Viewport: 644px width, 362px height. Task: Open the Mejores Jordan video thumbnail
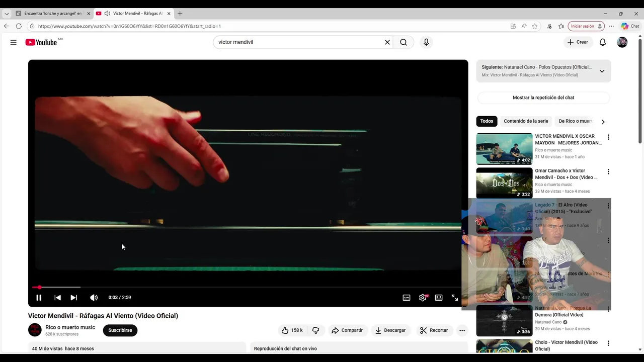click(x=504, y=149)
